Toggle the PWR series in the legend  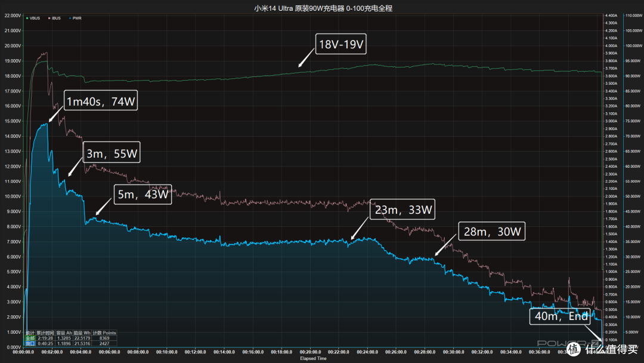coord(75,18)
